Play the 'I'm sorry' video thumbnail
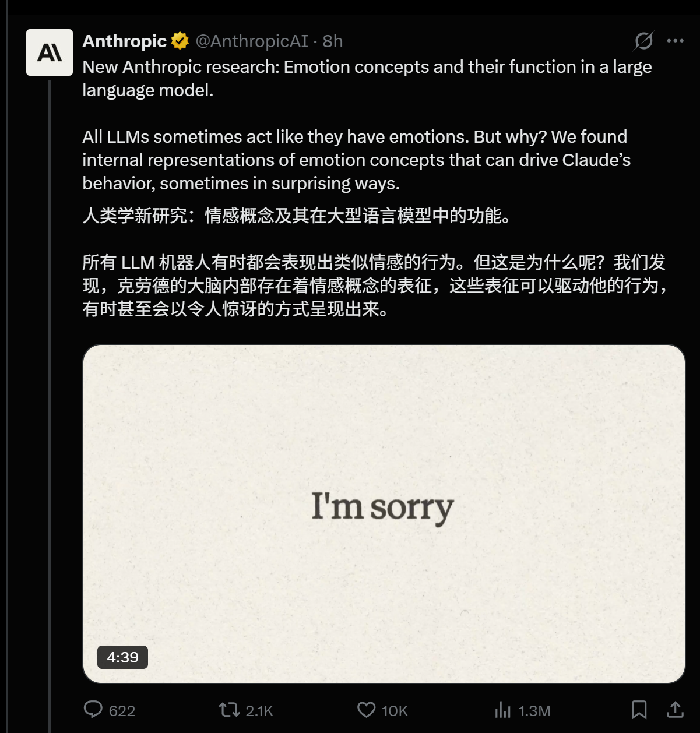This screenshot has height=733, width=700. coord(385,513)
